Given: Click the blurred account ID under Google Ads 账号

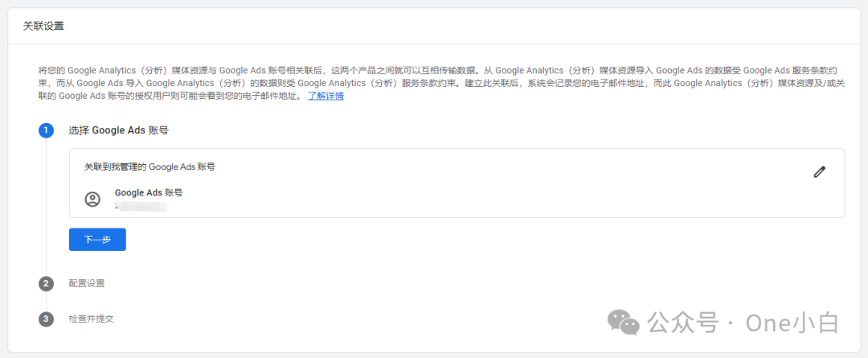Looking at the screenshot, I should tap(141, 206).
